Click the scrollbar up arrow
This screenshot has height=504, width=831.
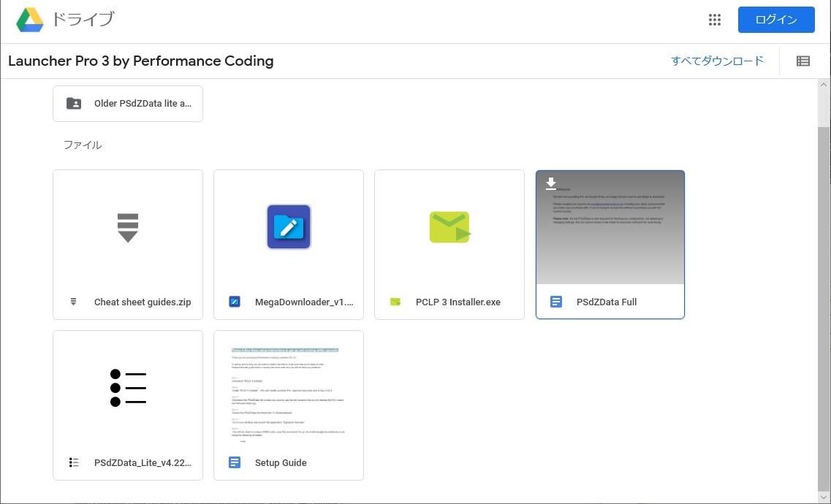[x=824, y=85]
